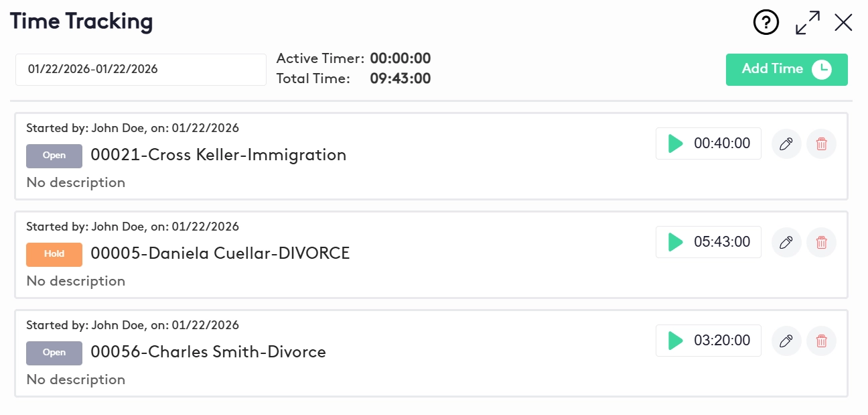The image size is (868, 415).
Task: Open matter 00005-Daniela Cuellar-DIVORCE
Action: point(220,254)
